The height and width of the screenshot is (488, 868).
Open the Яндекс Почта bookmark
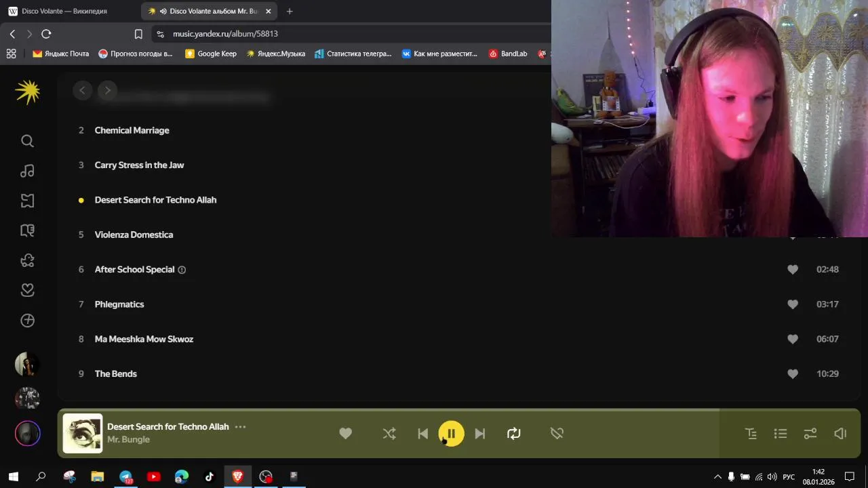(x=60, y=54)
